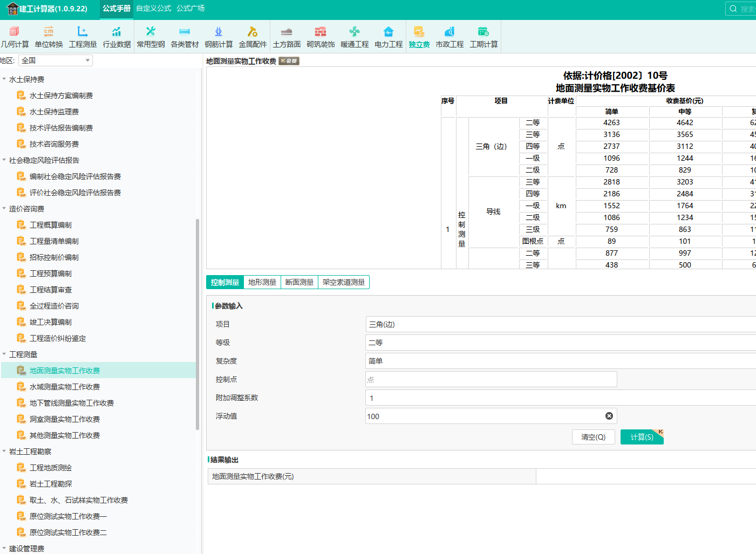Open 全过程造价咨询 item
The image size is (756, 554).
click(54, 306)
